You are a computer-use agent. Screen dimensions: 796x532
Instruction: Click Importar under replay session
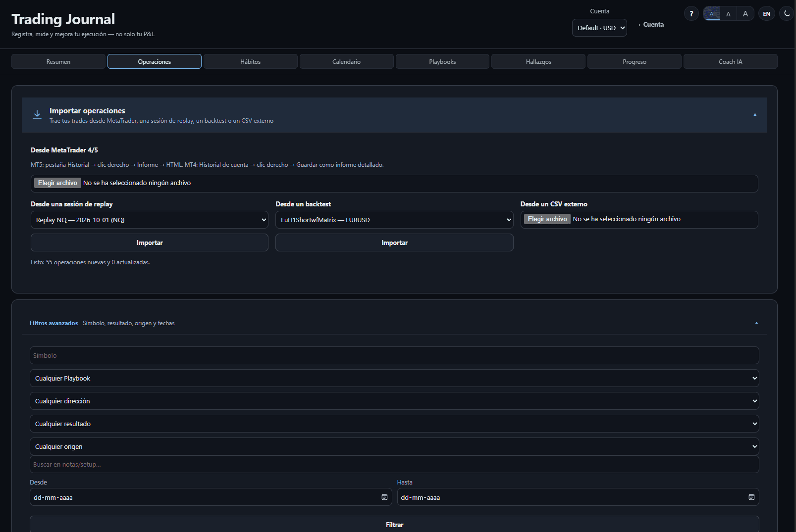pos(150,242)
